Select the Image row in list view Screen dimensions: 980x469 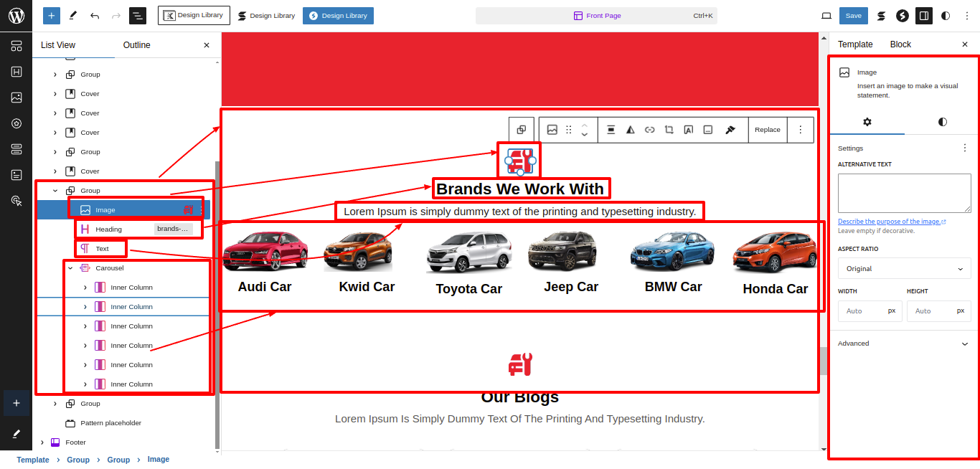click(x=123, y=210)
